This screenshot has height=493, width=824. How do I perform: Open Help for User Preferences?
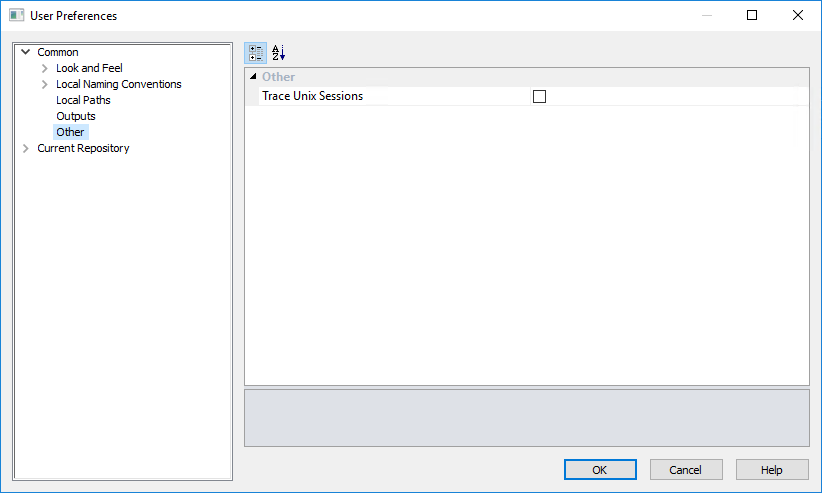[772, 469]
